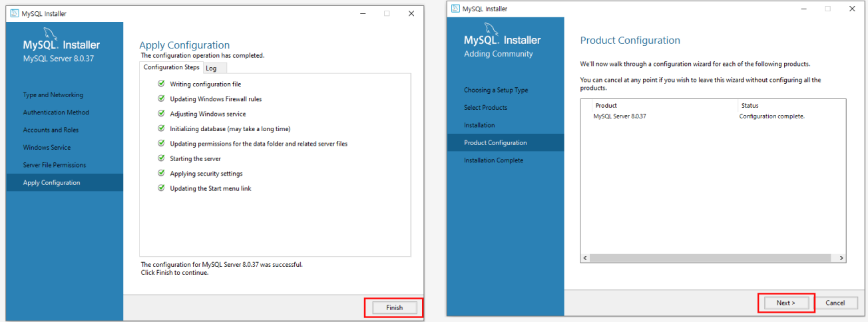The image size is (868, 322).
Task: Click Starting the server step text
Action: [x=195, y=159]
